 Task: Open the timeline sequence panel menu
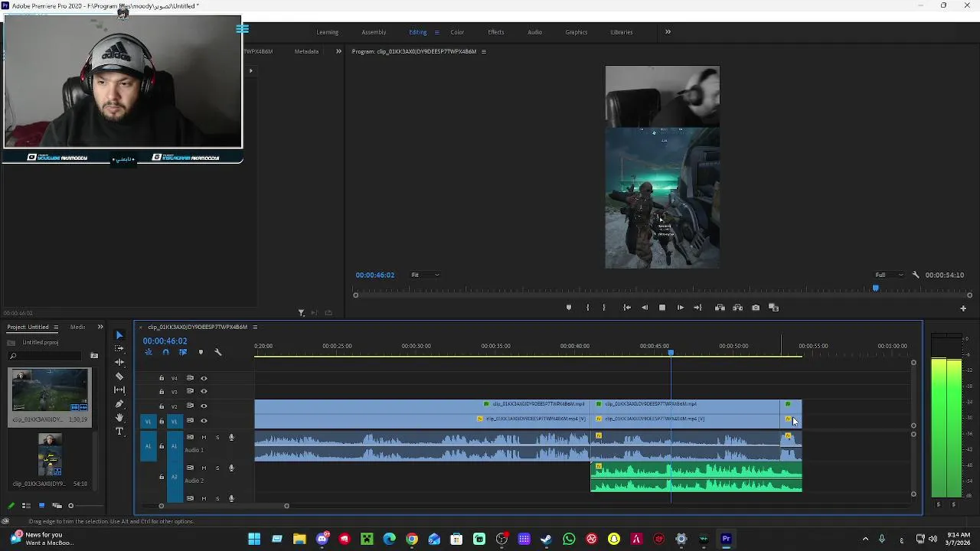[x=255, y=327]
